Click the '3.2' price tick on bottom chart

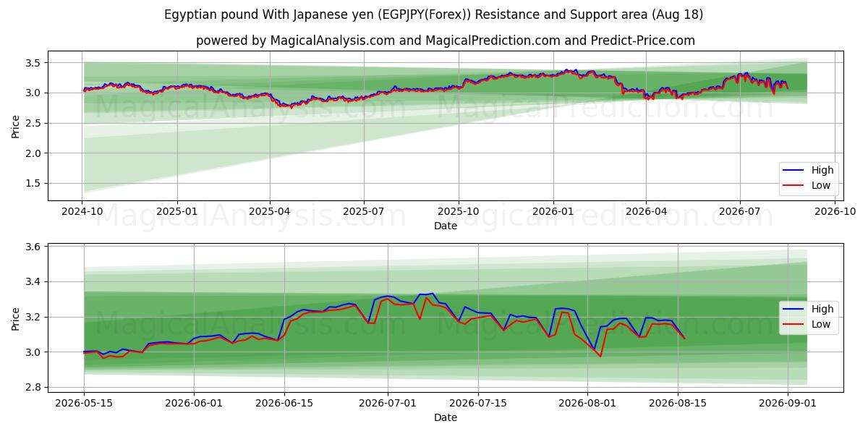(34, 318)
